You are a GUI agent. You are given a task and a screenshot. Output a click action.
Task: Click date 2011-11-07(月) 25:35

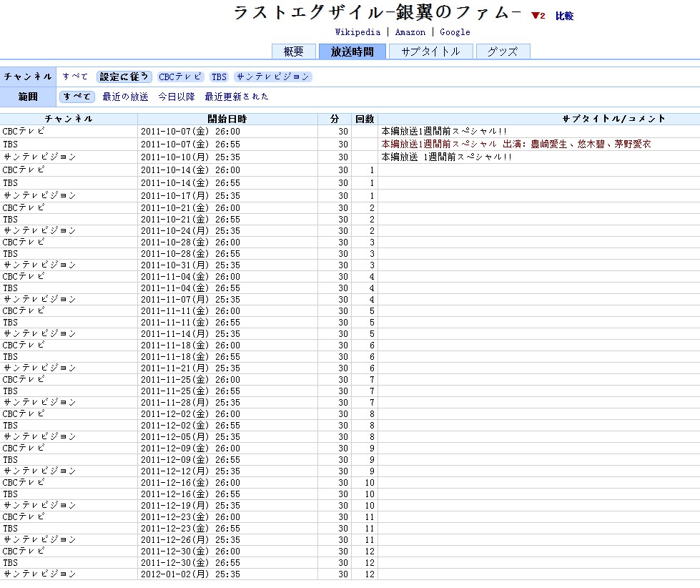(191, 300)
